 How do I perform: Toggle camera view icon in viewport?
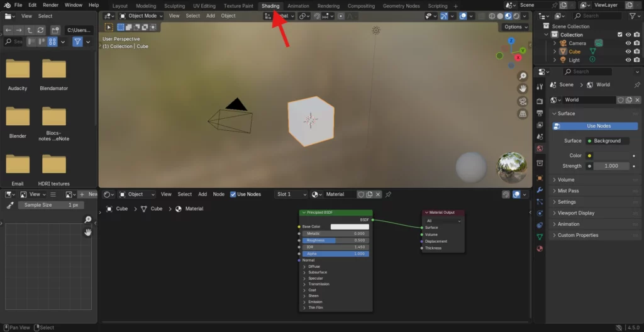click(x=523, y=101)
